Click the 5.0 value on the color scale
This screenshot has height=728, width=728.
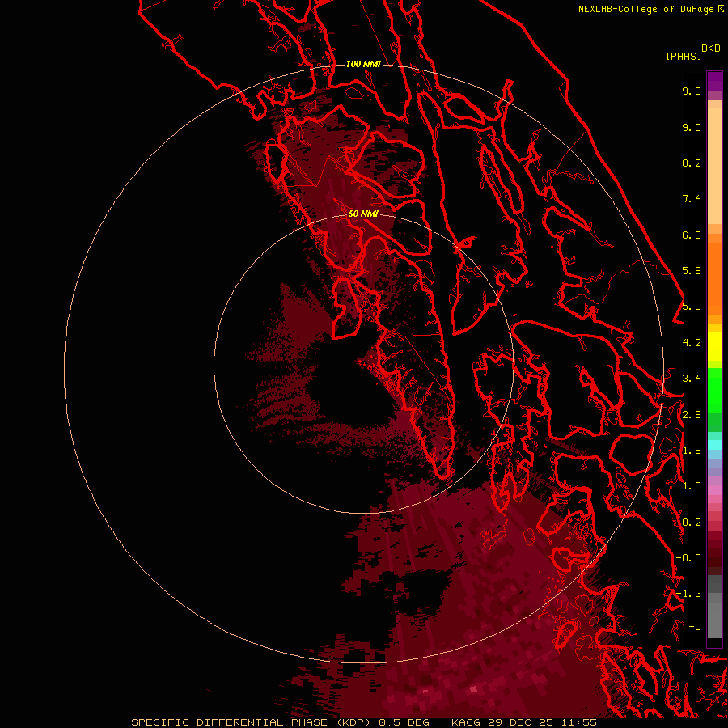click(x=692, y=307)
